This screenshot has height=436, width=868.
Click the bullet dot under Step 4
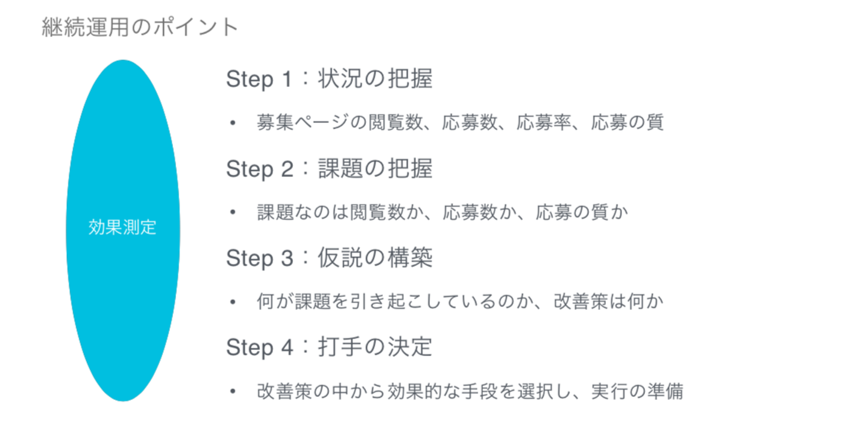tap(233, 391)
